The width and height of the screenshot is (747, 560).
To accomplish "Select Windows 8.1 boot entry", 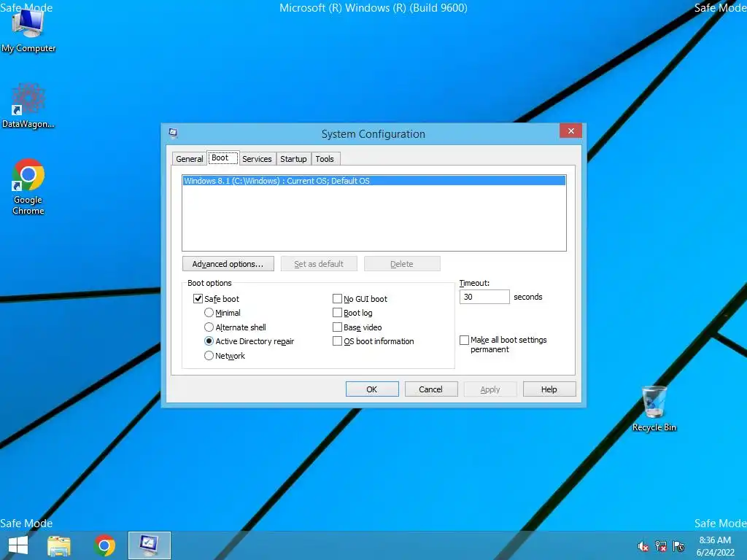I will click(x=374, y=181).
